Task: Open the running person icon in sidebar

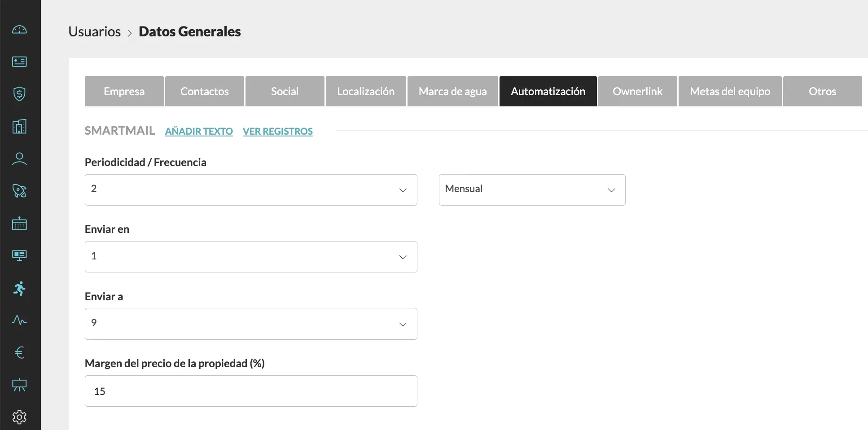Action: click(x=19, y=288)
